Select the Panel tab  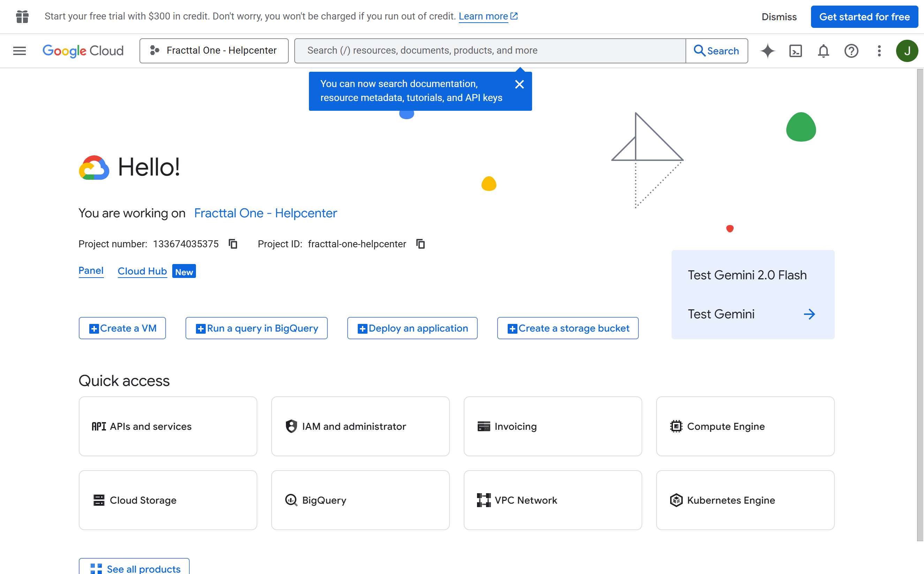click(91, 271)
